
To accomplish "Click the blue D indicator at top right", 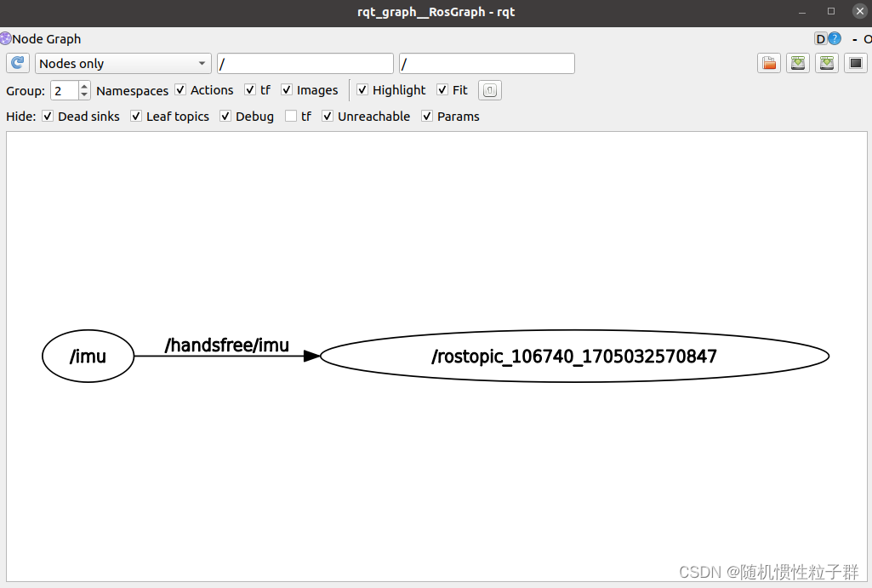I will (x=819, y=38).
